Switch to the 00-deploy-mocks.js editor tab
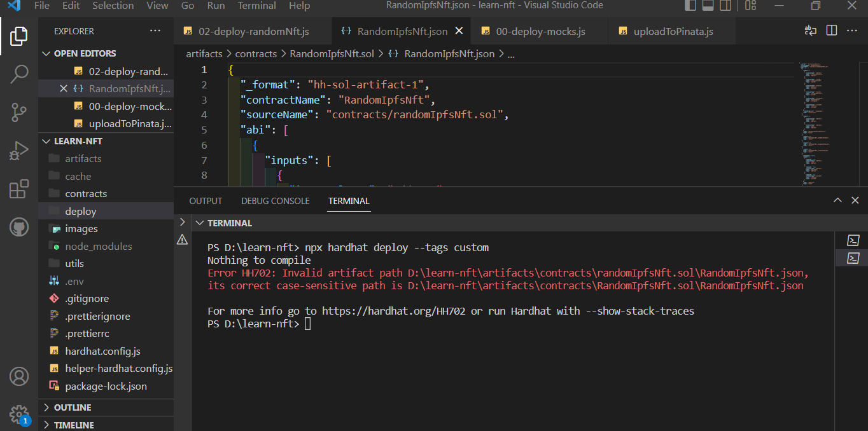Image resolution: width=868 pixels, height=431 pixels. point(540,31)
